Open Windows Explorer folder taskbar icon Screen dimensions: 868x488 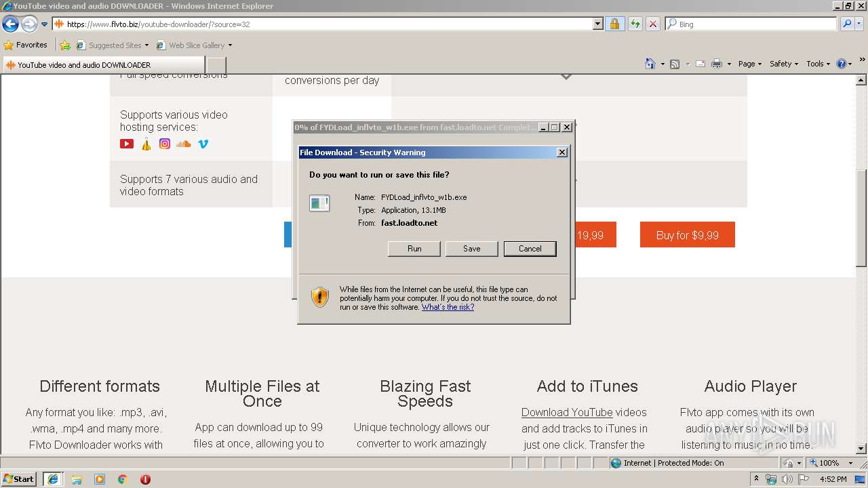tap(77, 479)
